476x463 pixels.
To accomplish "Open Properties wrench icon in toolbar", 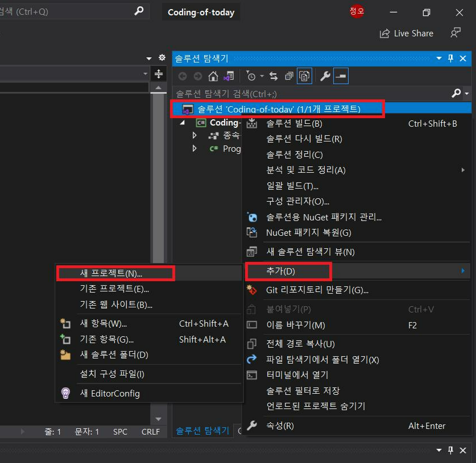I will [325, 76].
